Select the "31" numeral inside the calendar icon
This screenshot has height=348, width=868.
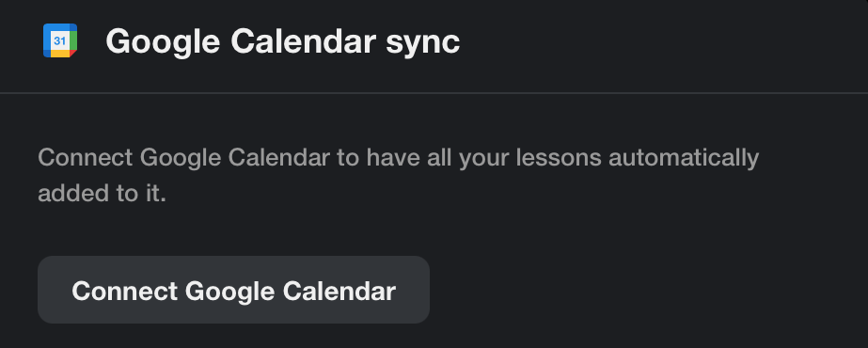point(60,41)
